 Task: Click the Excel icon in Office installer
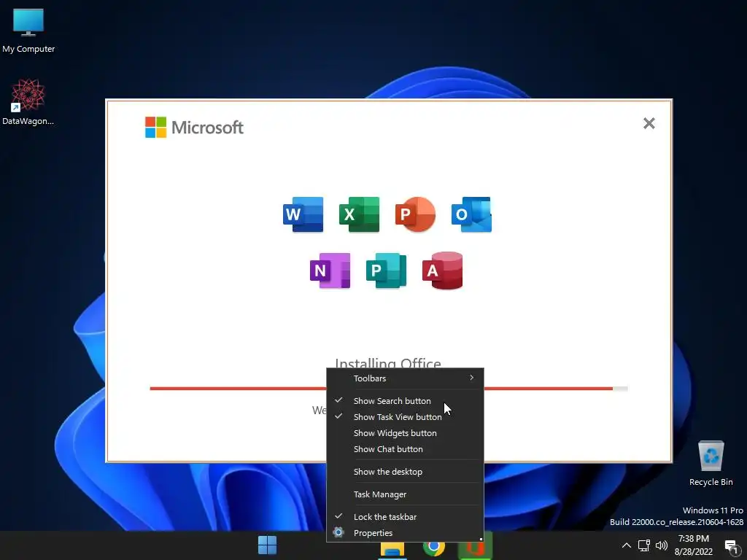359,214
